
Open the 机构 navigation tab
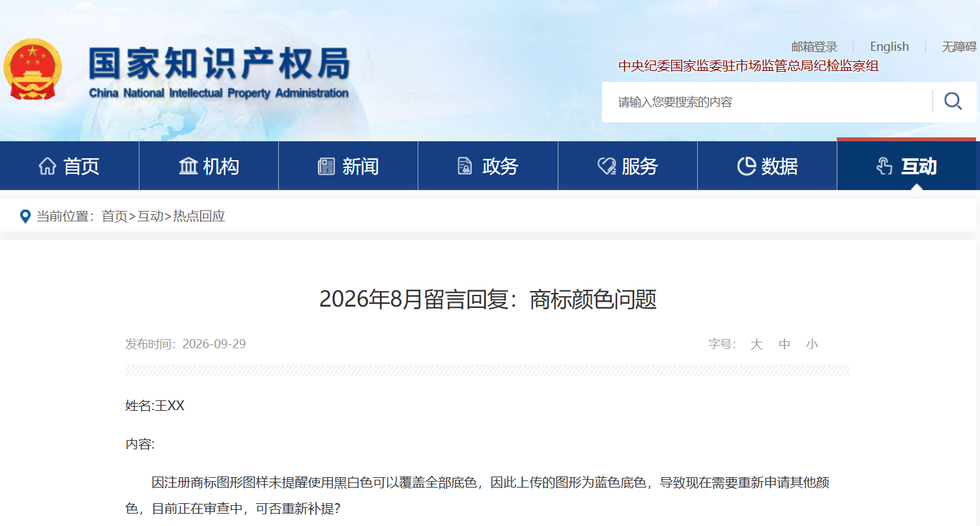pyautogui.click(x=209, y=166)
